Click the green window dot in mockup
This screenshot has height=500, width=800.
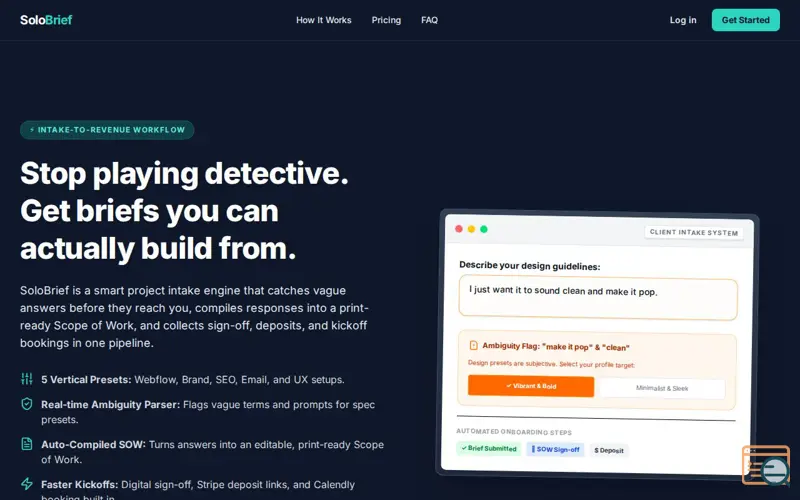point(484,229)
